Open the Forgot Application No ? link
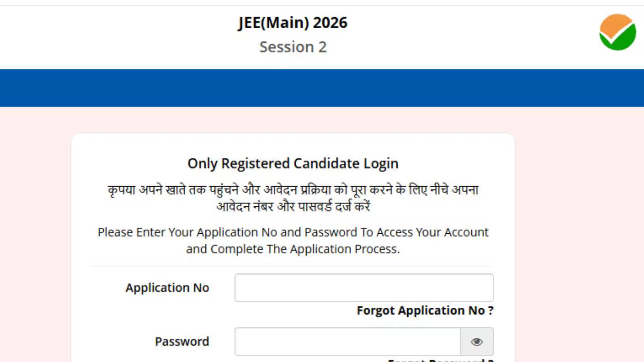The height and width of the screenshot is (362, 644). point(425,311)
